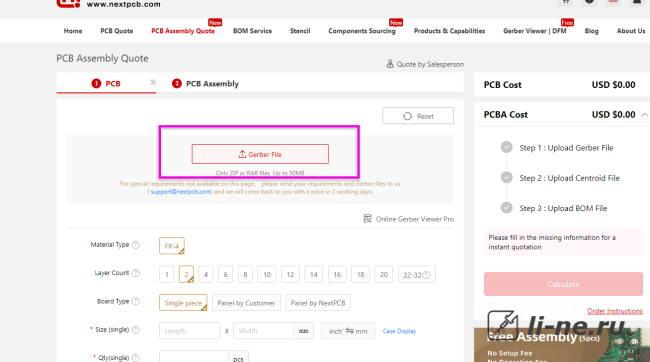Focus the Qty(single) pcs input field
Screen dimensions: 650x362
tap(194, 357)
